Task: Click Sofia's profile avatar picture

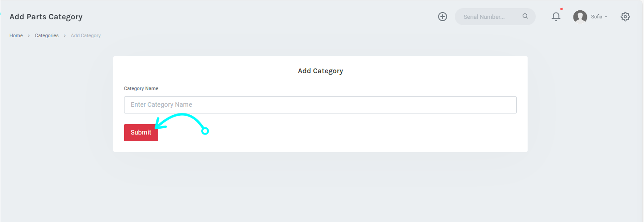Action: pyautogui.click(x=580, y=17)
